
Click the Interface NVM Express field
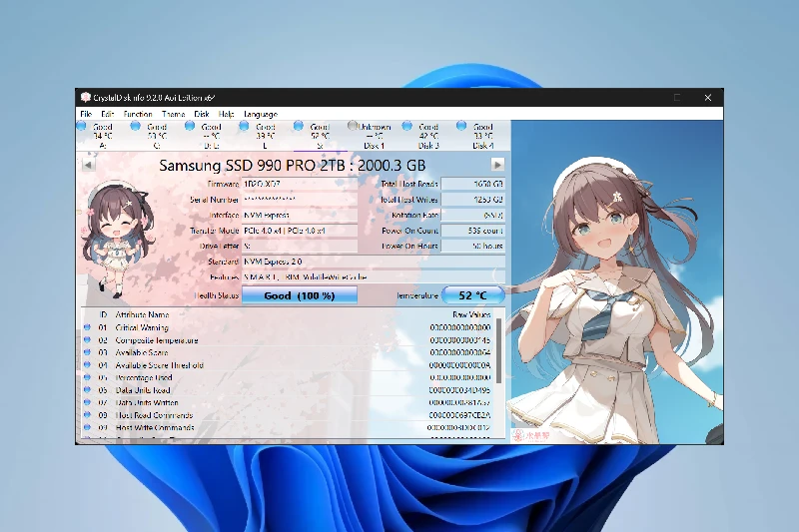pos(299,215)
